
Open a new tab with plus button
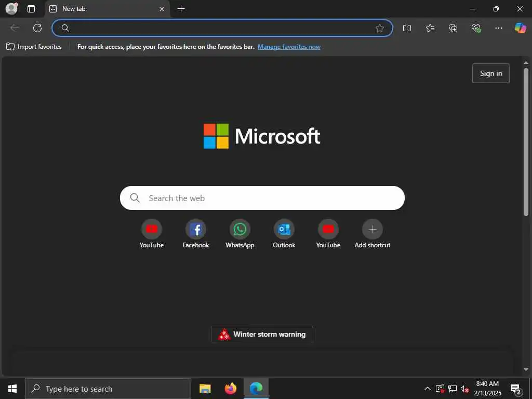click(181, 9)
